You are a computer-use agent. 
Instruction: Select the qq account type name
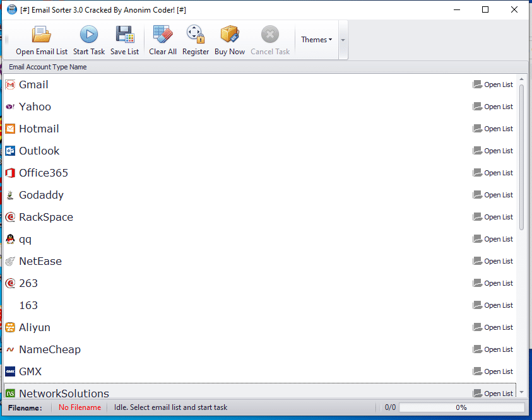click(25, 240)
